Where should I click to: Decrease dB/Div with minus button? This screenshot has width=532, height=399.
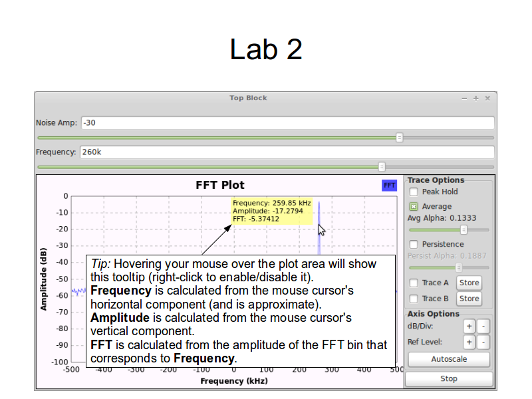483,327
